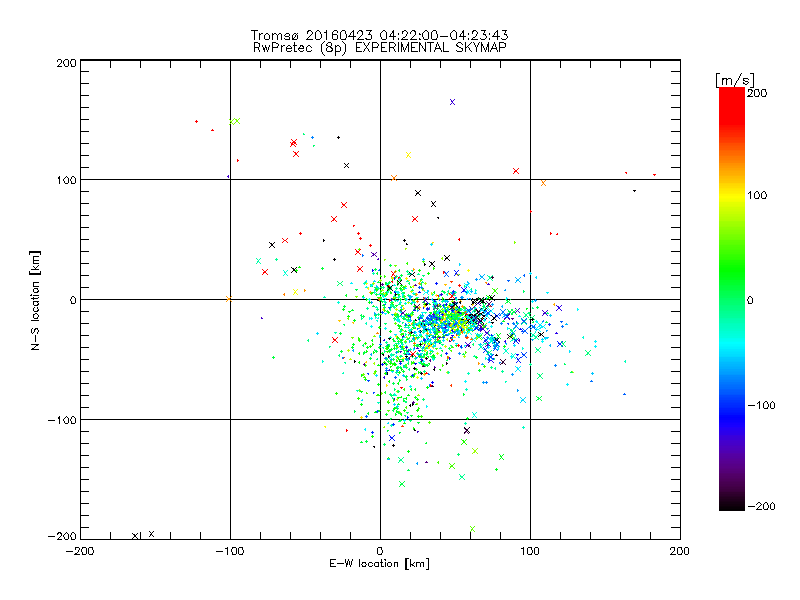This screenshot has height=600, width=800.
Task: Click the black dot at the far right near 100 km N-S
Action: click(634, 191)
